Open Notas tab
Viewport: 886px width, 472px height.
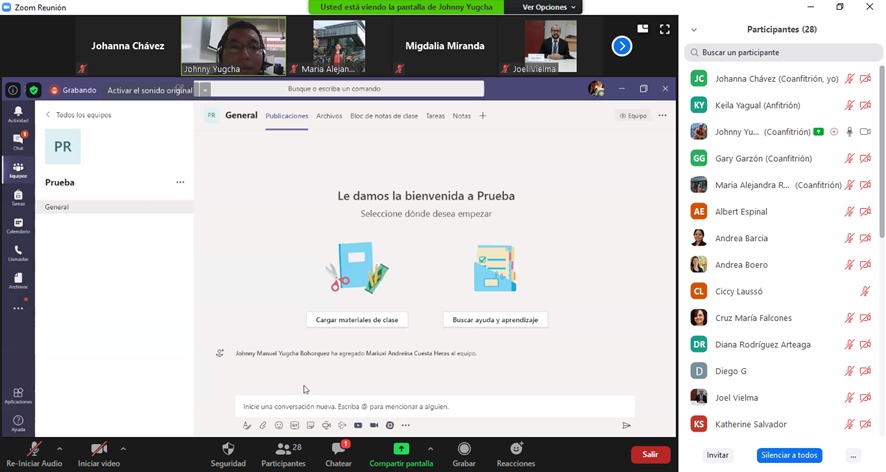[x=462, y=116]
